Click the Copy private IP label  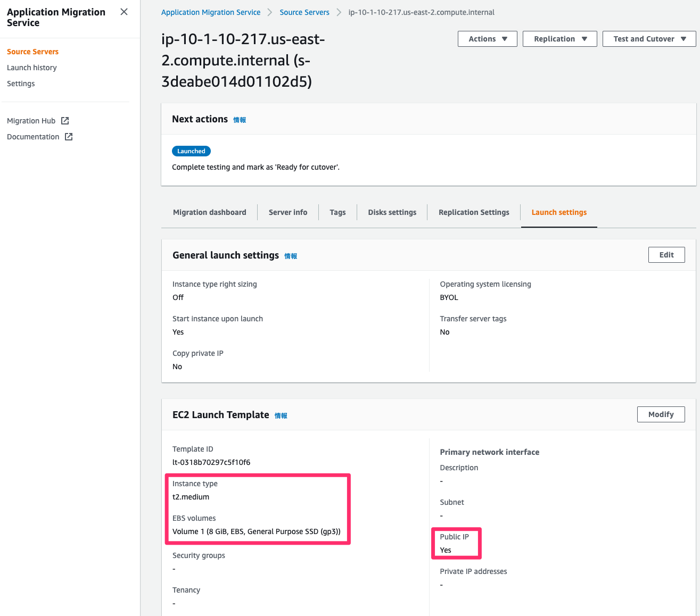point(198,353)
